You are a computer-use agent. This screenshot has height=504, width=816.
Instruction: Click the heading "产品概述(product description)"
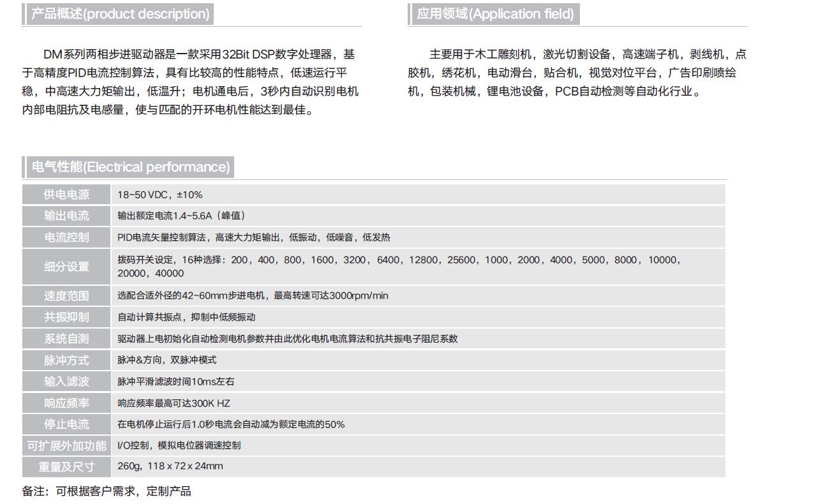(121, 14)
